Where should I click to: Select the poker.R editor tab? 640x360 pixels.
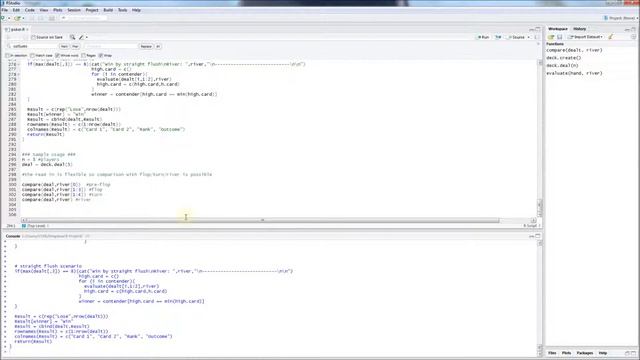17,29
